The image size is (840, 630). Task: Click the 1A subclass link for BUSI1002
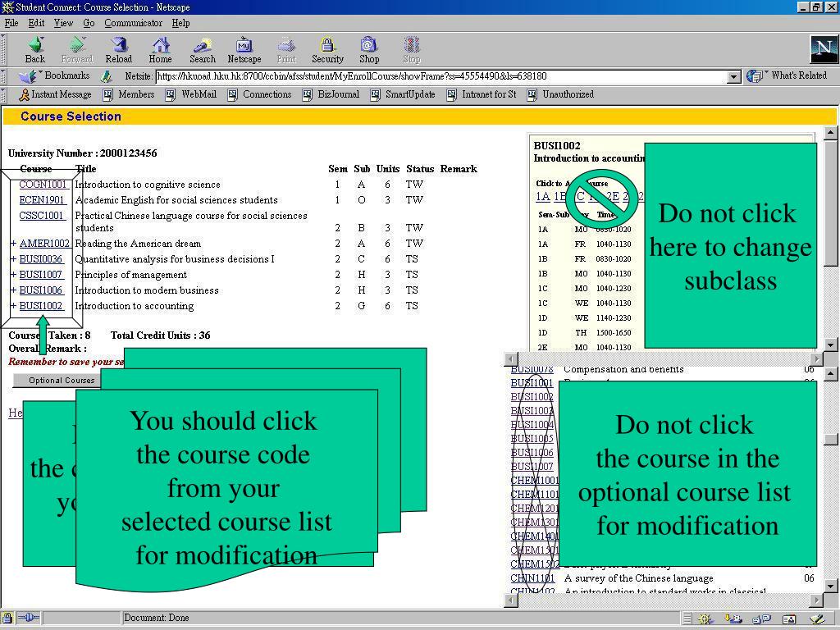[543, 197]
